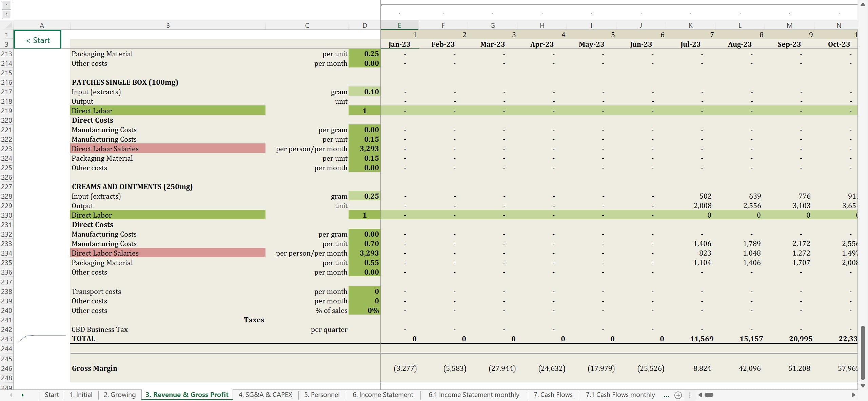Click the New Sheet plus icon
This screenshot has height=401, width=868.
pos(678,395)
